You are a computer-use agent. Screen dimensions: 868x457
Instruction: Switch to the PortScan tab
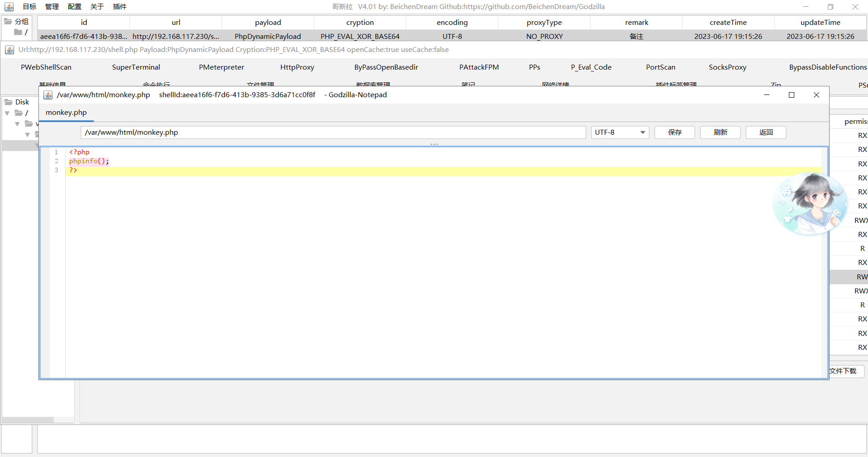tap(660, 67)
